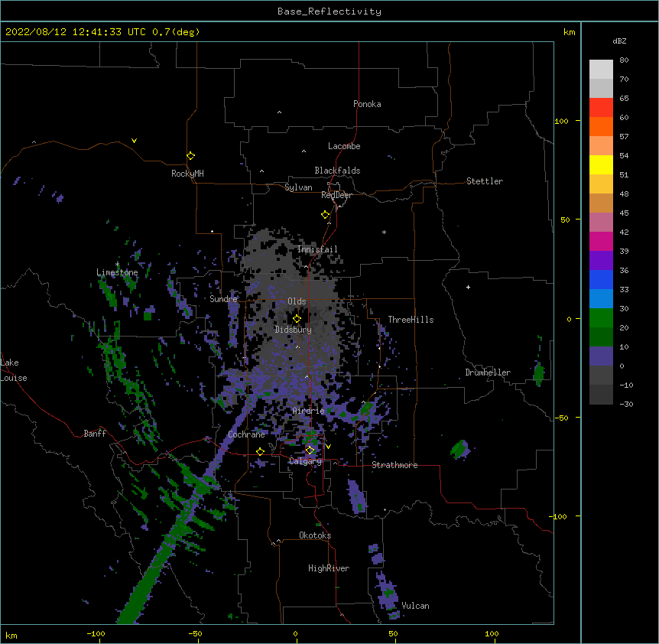Screen dimensions: 659x644
Task: Click the yellow V marker northeast of Calgary
Action: [x=328, y=447]
